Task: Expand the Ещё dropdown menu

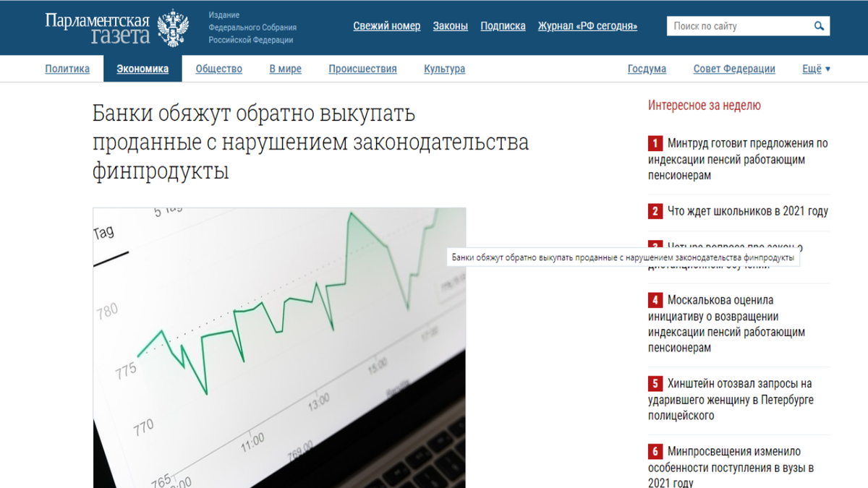Action: tap(816, 69)
